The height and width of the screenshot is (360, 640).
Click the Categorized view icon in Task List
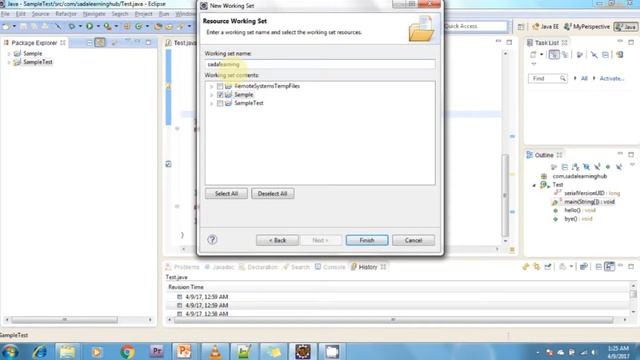click(554, 54)
